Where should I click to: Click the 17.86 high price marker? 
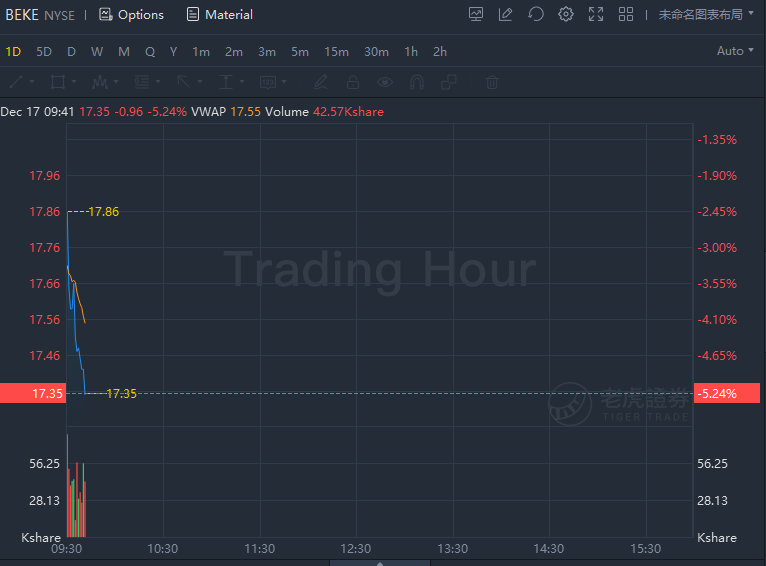tap(104, 211)
